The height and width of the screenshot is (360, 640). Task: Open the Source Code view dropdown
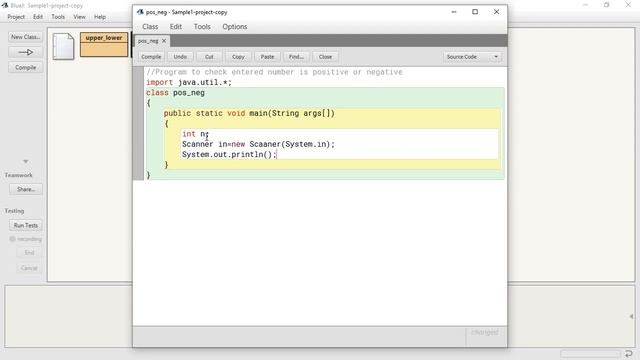pyautogui.click(x=472, y=57)
